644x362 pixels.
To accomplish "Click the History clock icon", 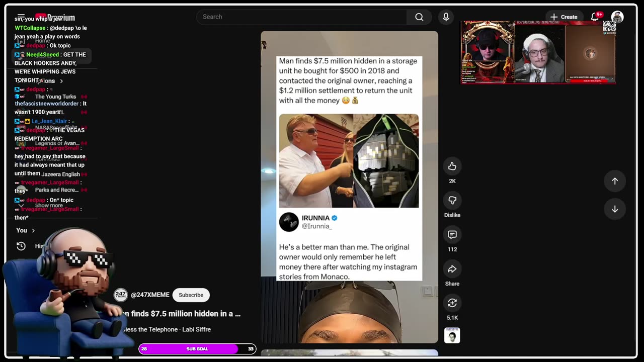I will coord(21,246).
